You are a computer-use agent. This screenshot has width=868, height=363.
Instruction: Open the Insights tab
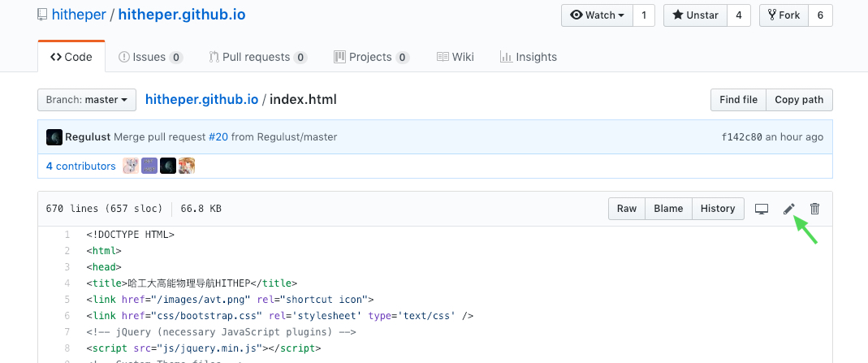528,57
